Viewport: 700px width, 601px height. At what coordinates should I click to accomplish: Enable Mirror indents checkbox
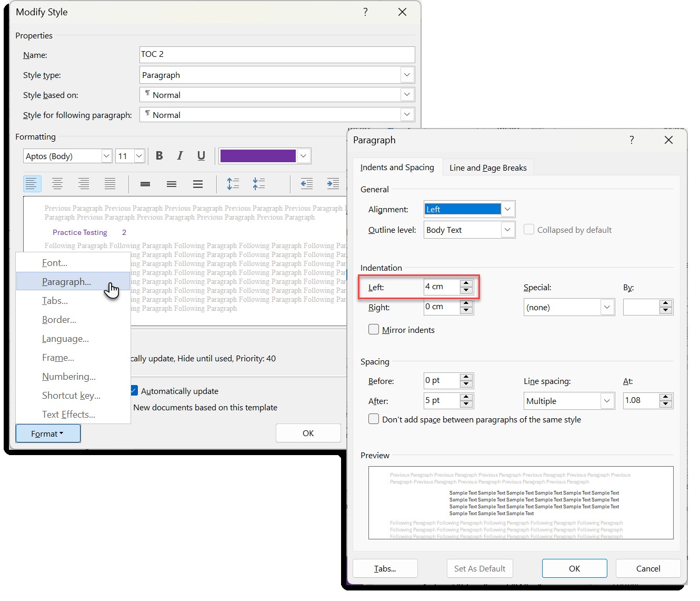(374, 330)
